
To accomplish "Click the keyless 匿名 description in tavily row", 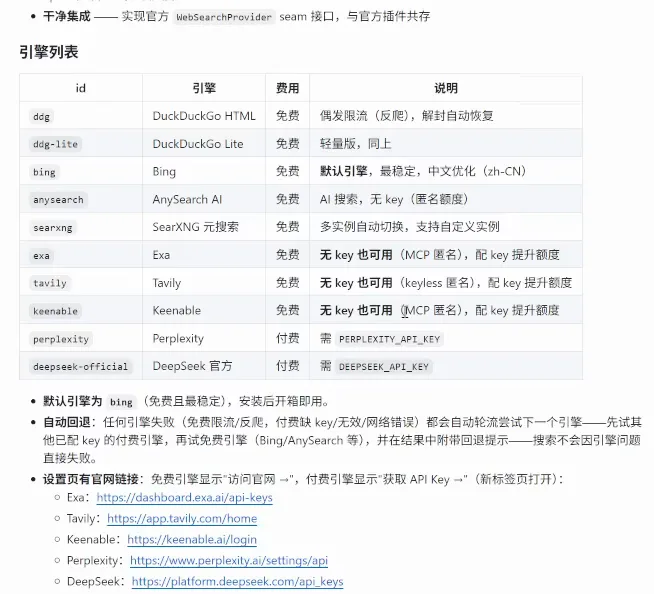I will point(446,283).
